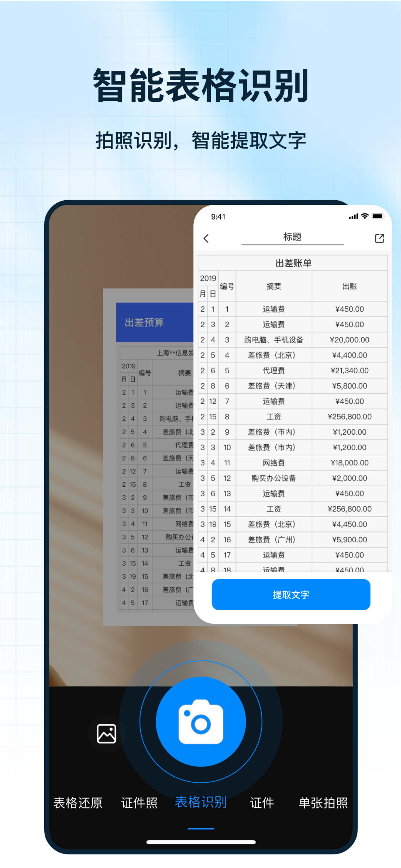
Task: Tap the cellular signal icon
Action: 354,217
